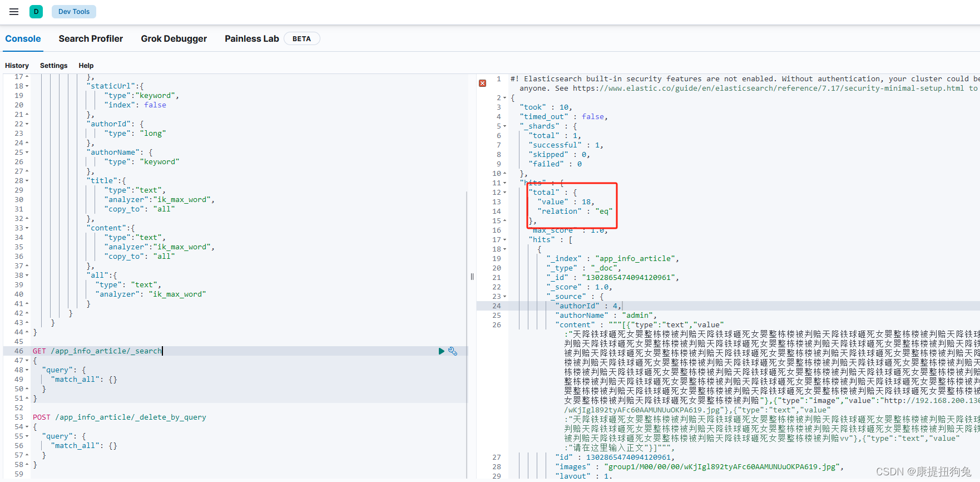The height and width of the screenshot is (482, 980).
Task: Click the "index": false line
Action: (x=135, y=105)
